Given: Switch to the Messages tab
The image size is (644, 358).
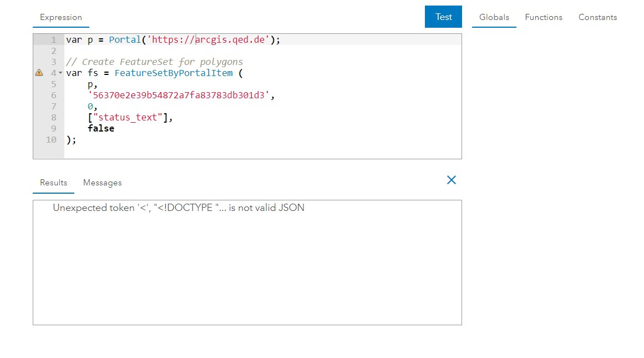Looking at the screenshot, I should pyautogui.click(x=102, y=183).
